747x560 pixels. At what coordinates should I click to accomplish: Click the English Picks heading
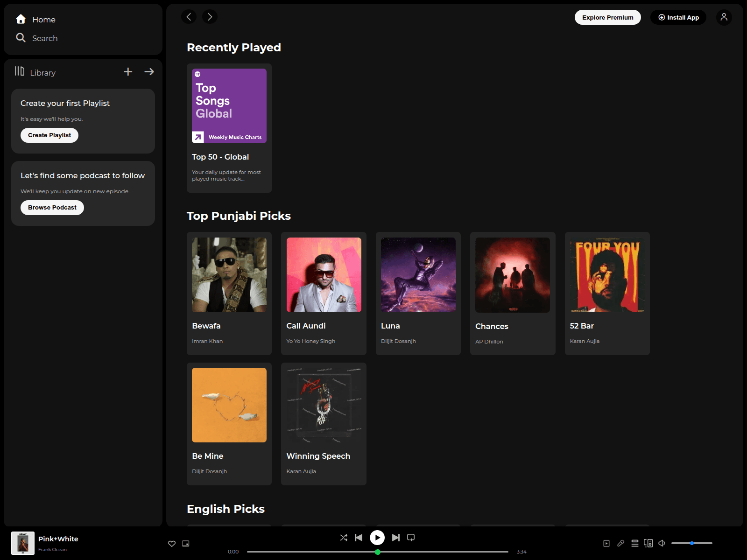click(x=226, y=509)
